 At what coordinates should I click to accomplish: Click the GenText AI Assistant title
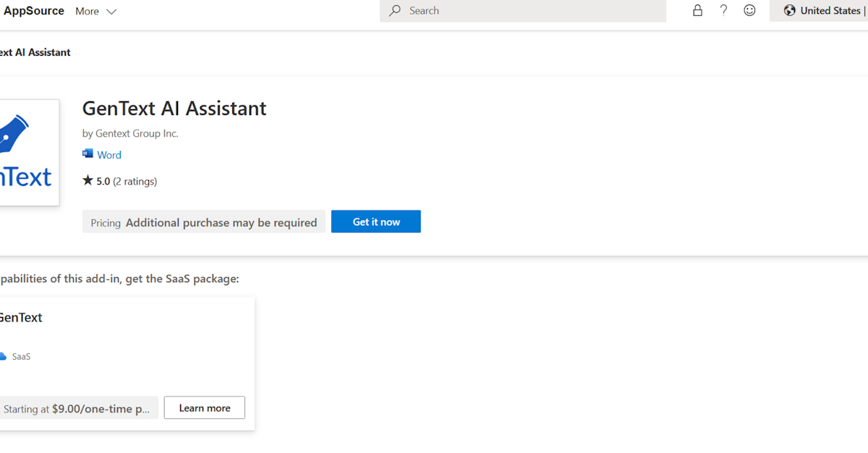pyautogui.click(x=174, y=109)
